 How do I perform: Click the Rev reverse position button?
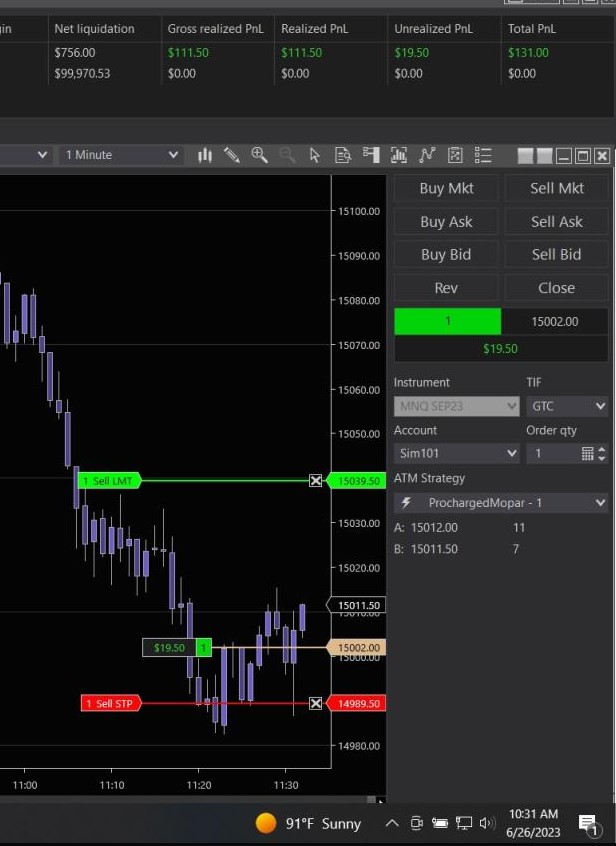click(446, 288)
